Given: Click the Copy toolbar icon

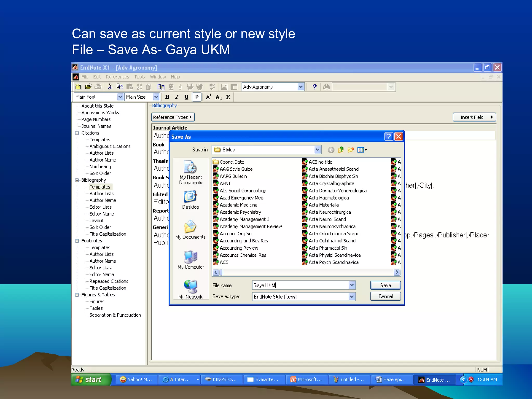Looking at the screenshot, I should point(120,87).
